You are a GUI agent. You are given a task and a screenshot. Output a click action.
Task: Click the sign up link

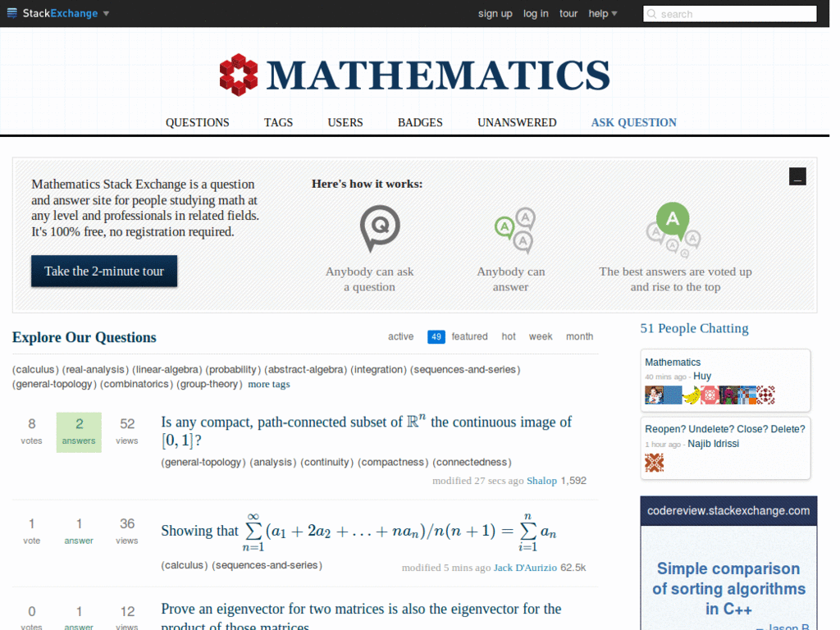[x=495, y=13]
